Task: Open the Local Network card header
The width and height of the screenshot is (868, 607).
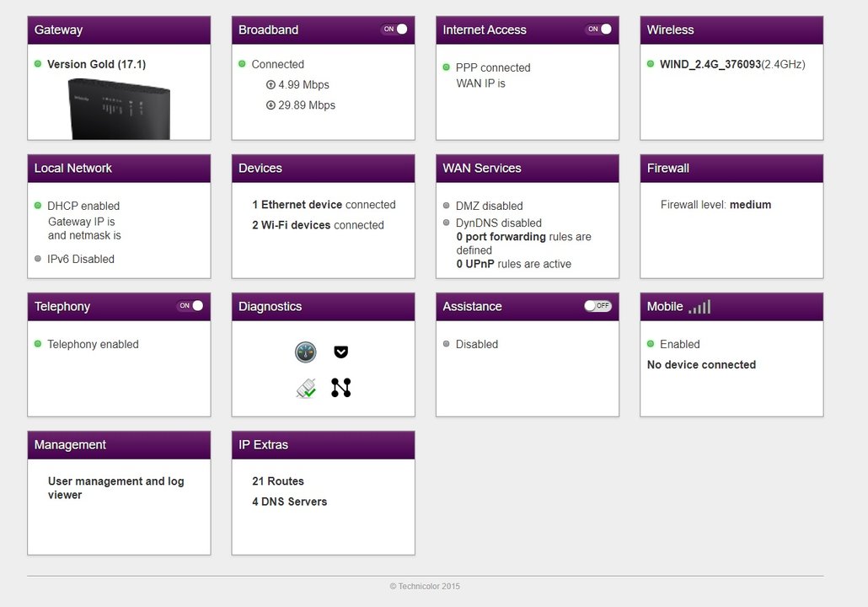Action: 119,169
